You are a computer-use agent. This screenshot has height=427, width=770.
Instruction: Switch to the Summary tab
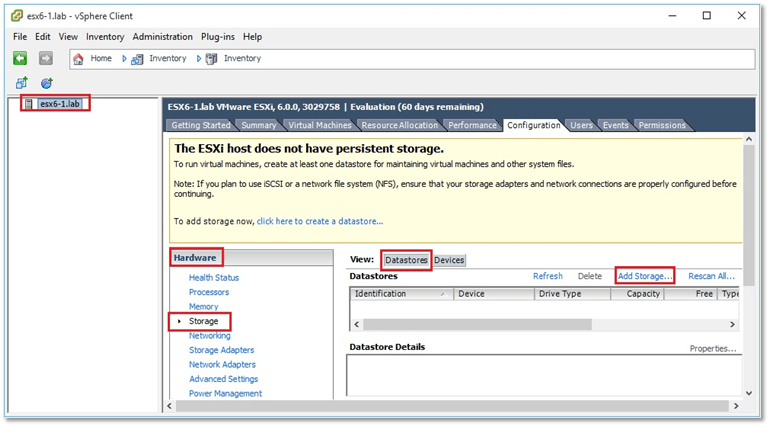point(258,125)
